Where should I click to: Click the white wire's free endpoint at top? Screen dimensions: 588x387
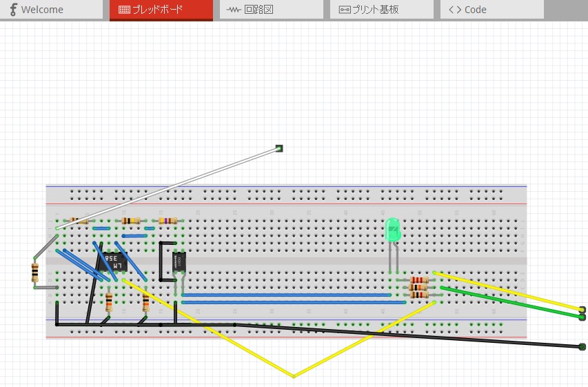[279, 148]
